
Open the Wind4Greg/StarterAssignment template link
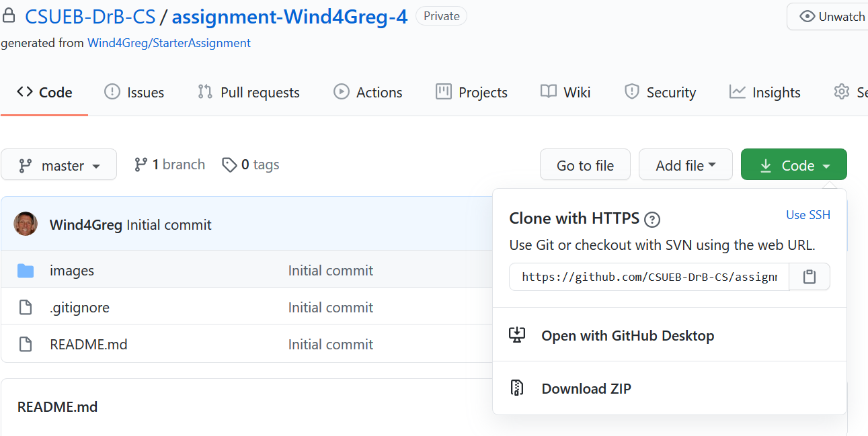(169, 43)
